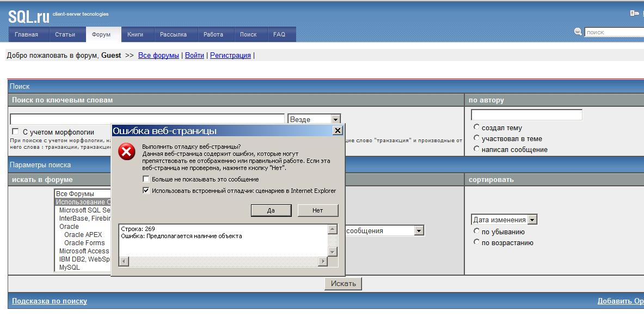
Task: Click the red error icon in dialog
Action: 127,152
